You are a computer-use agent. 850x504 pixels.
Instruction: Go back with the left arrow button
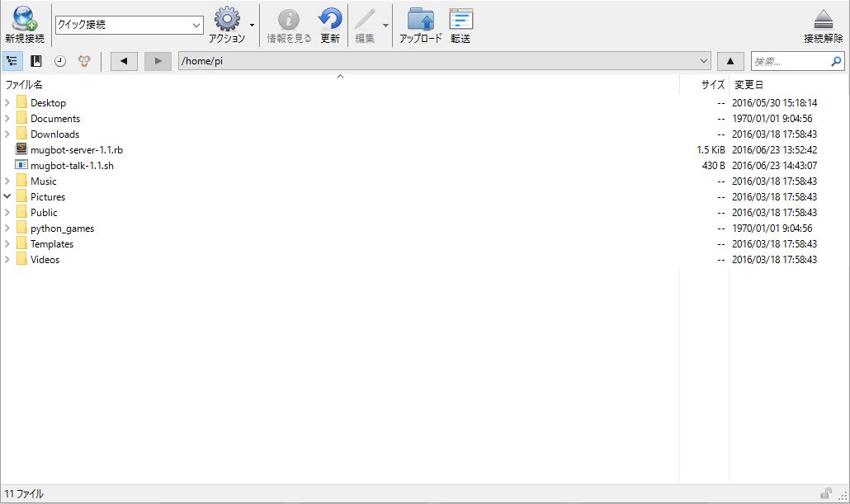tap(124, 61)
